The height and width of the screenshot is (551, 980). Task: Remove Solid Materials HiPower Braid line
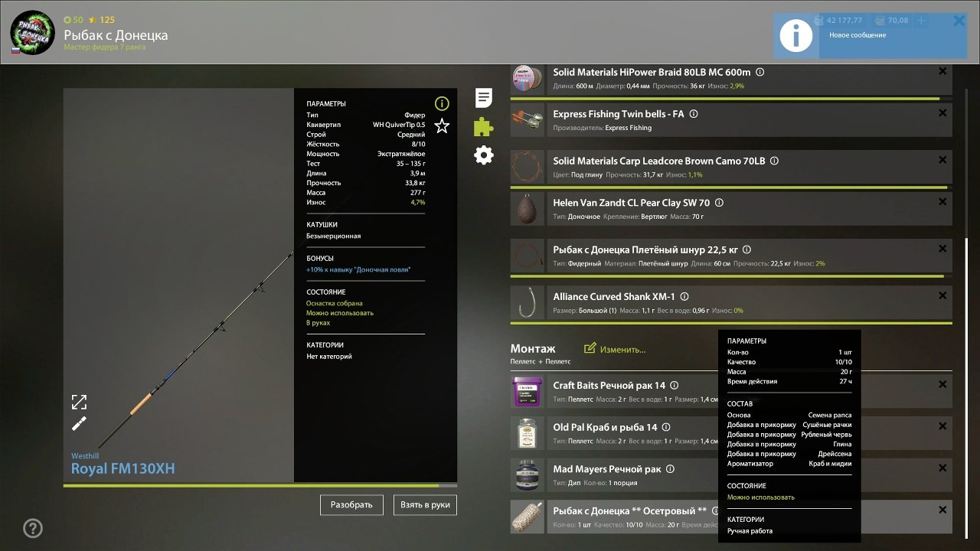click(x=942, y=71)
